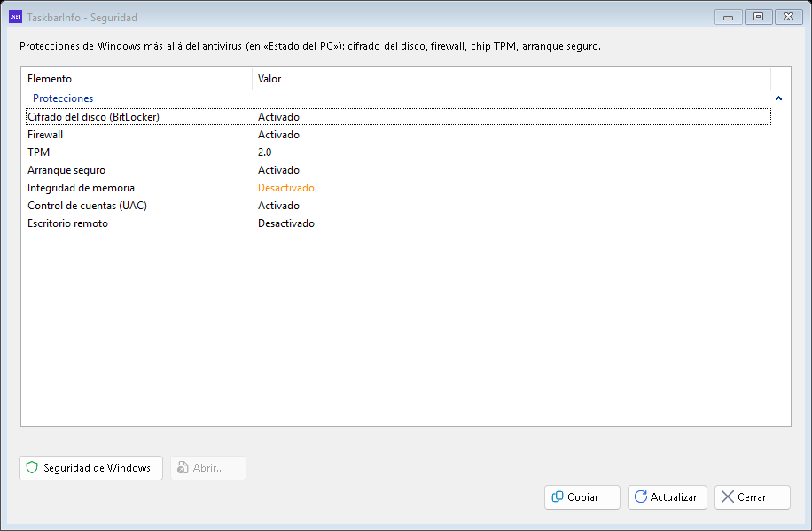Image resolution: width=812 pixels, height=531 pixels.
Task: Click the refresh icon on Actualizar
Action: 641,496
